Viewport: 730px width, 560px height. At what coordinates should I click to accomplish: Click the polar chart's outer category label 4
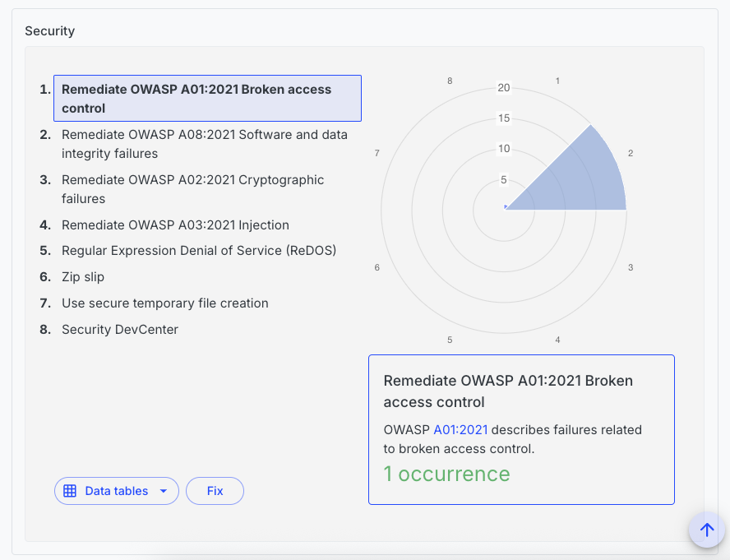click(x=557, y=340)
